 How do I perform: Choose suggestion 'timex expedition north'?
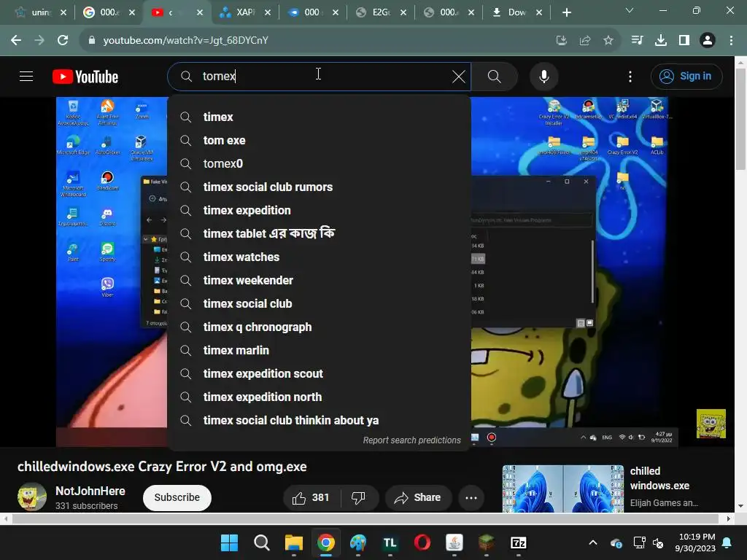(x=320, y=397)
